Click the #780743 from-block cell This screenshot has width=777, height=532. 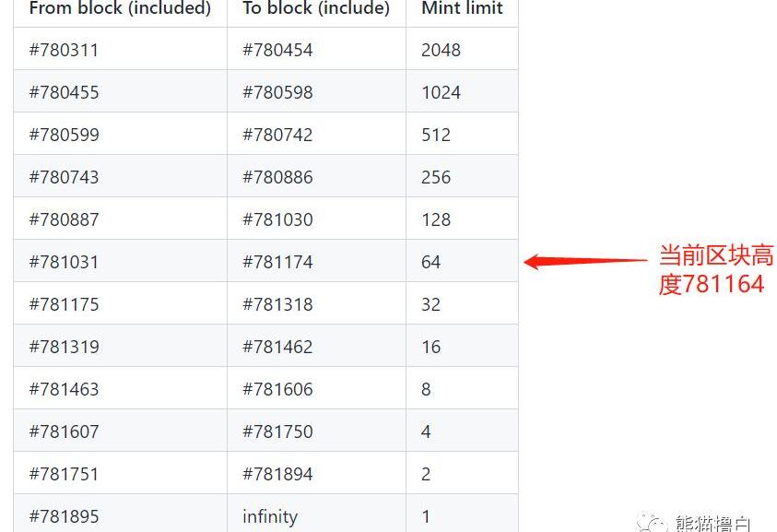point(64,177)
